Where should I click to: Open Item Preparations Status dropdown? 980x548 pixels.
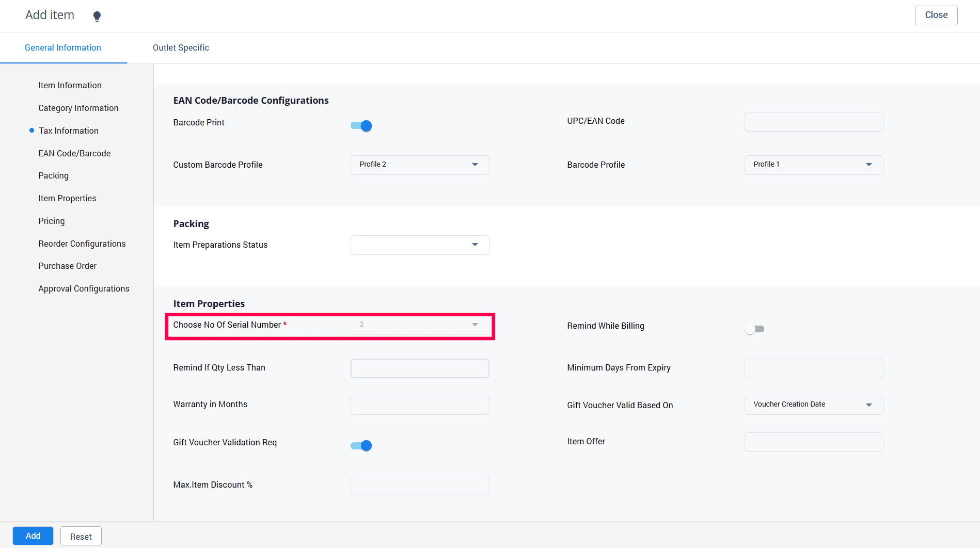point(419,245)
